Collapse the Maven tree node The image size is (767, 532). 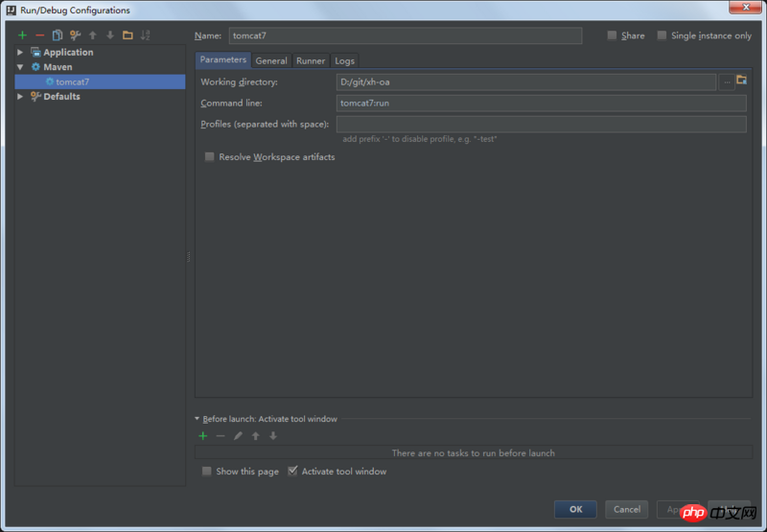tap(20, 67)
